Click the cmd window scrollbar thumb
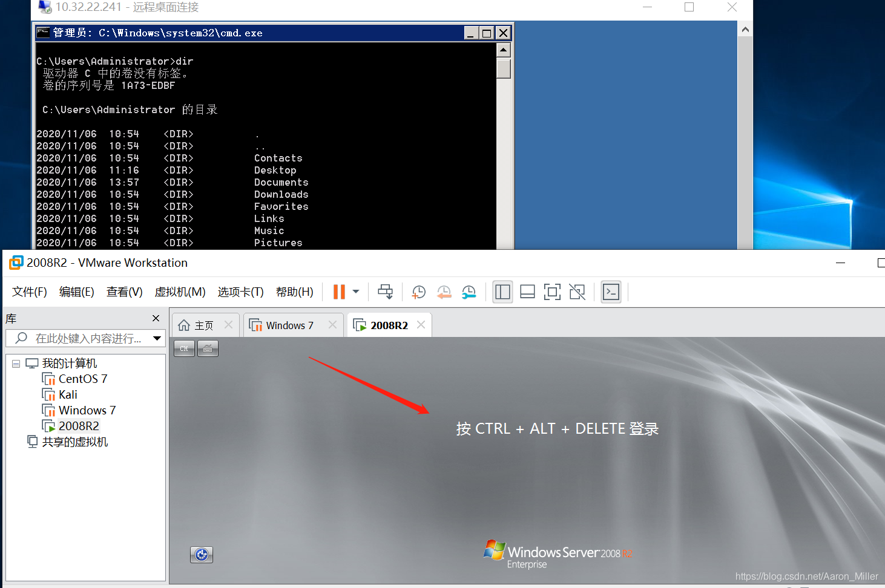 (x=504, y=68)
